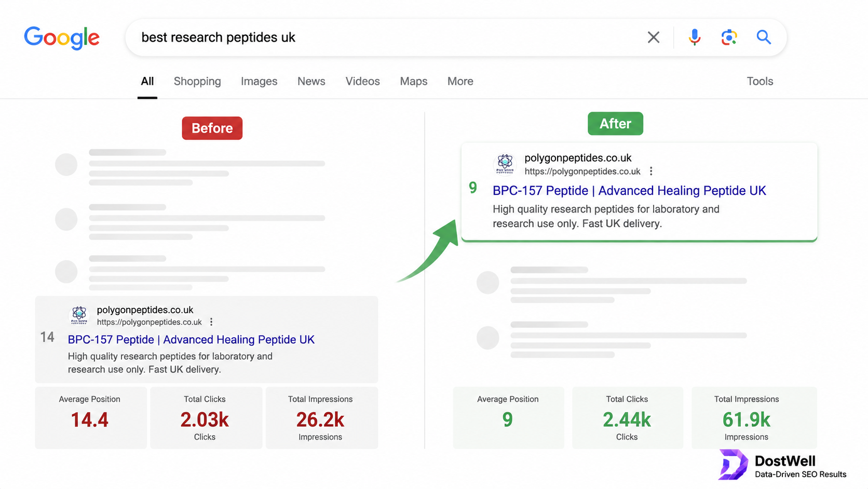Open the Videos tab
Image resolution: width=868 pixels, height=489 pixels.
coord(363,82)
